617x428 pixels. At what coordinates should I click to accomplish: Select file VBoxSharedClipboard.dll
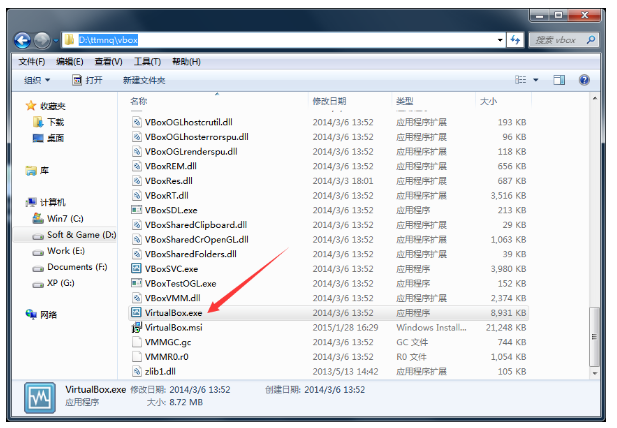tap(196, 225)
